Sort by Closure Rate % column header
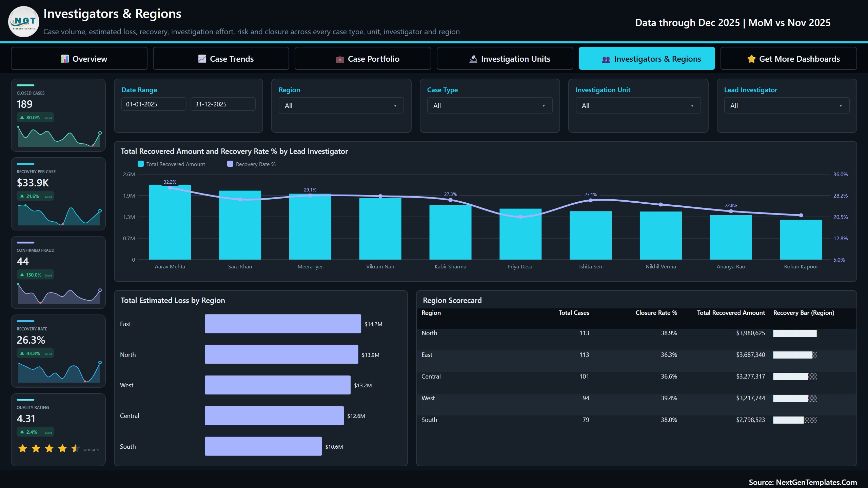868x488 pixels. 656,313
